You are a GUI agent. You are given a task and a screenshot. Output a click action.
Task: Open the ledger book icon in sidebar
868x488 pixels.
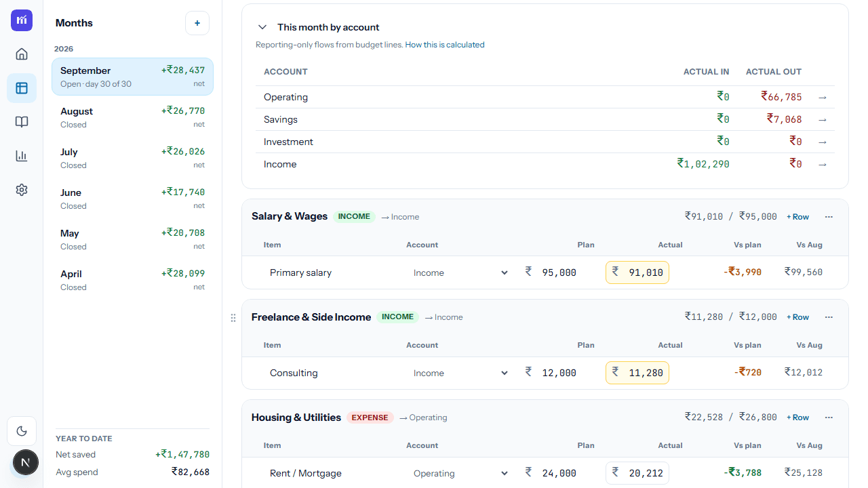click(x=22, y=122)
